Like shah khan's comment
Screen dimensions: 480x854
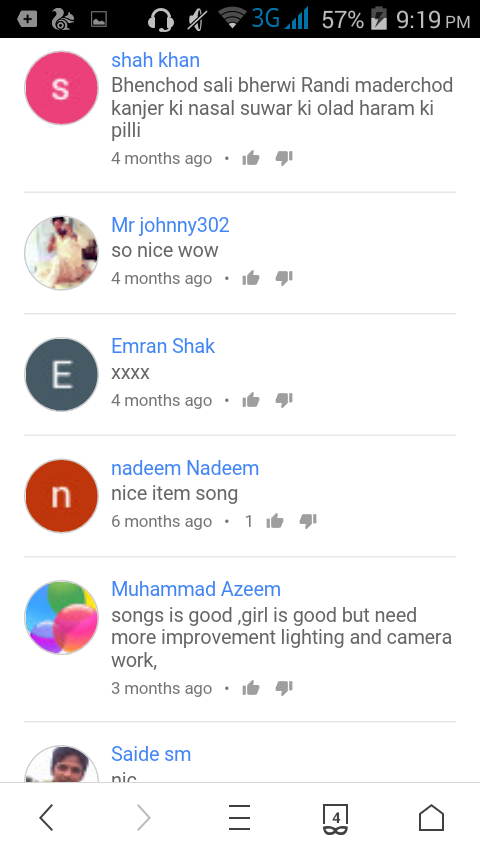pyautogui.click(x=251, y=158)
